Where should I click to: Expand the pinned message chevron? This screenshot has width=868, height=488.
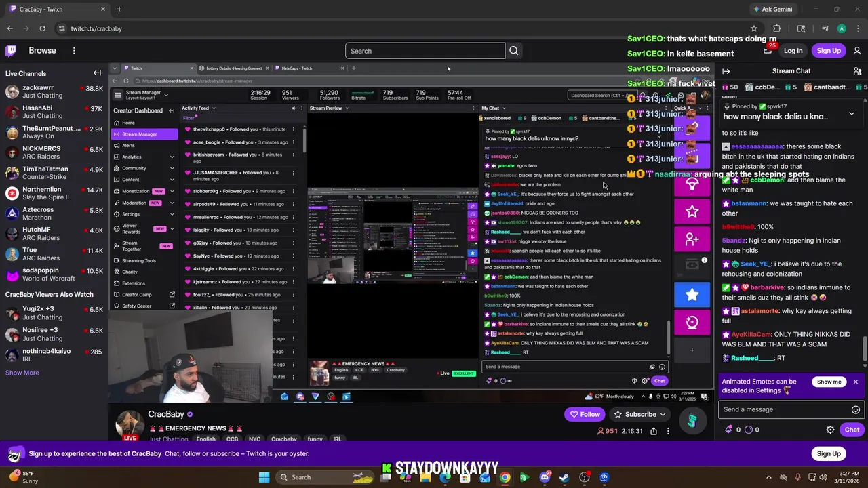click(852, 114)
